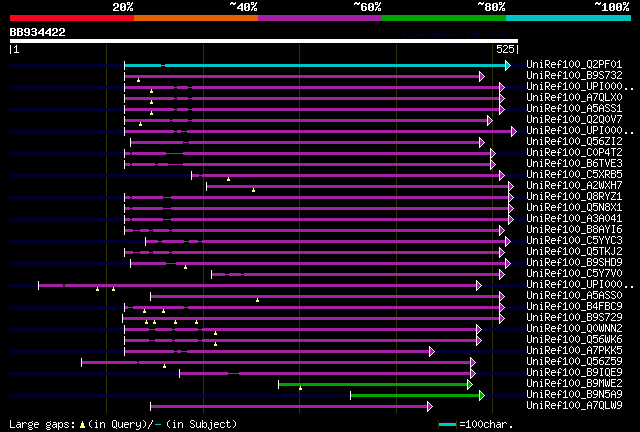Click the cyan 100char scale bar in the legend
This screenshot has height=432, width=640.
pyautogui.click(x=447, y=425)
